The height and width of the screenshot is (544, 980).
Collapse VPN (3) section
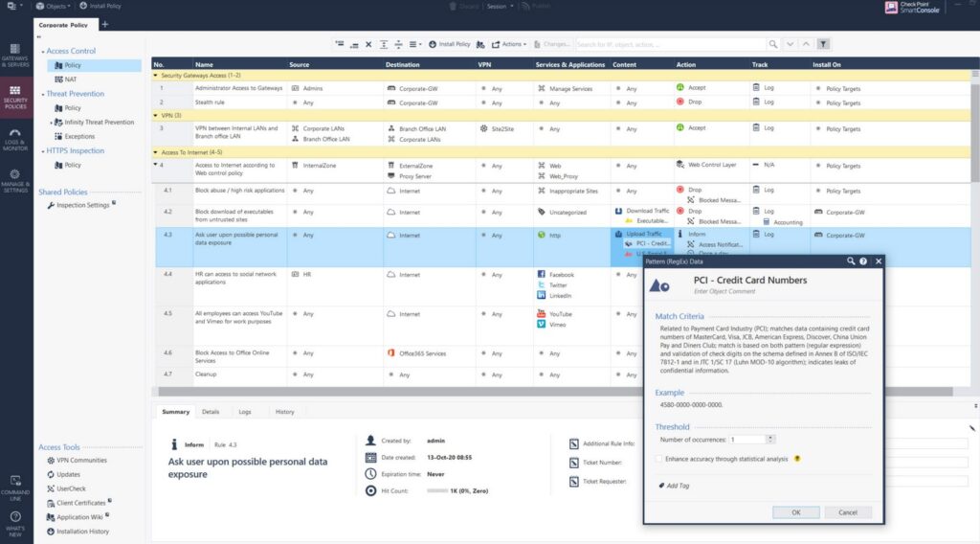tap(156, 116)
